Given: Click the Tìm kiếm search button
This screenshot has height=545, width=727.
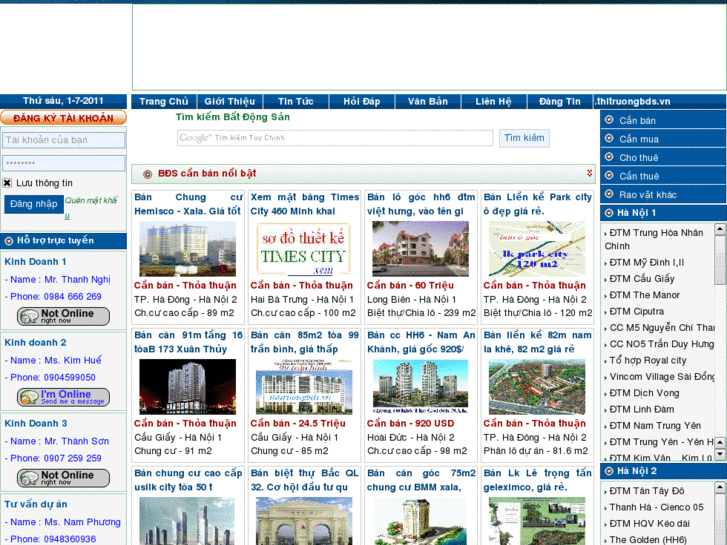Looking at the screenshot, I should click(524, 138).
